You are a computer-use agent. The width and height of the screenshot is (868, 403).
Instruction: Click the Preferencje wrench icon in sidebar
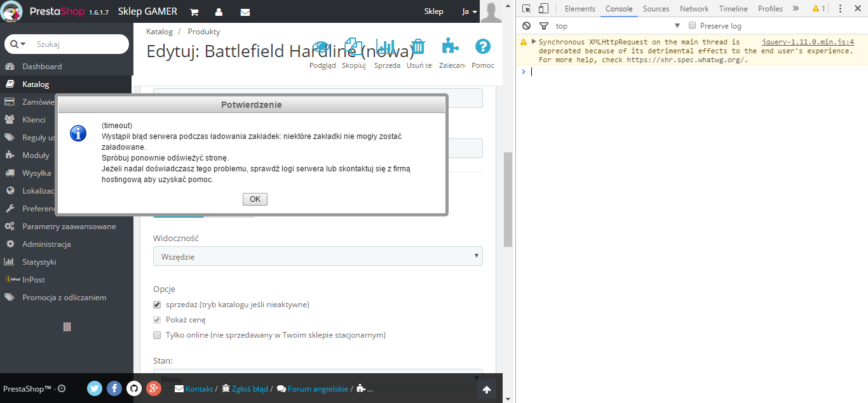10,208
